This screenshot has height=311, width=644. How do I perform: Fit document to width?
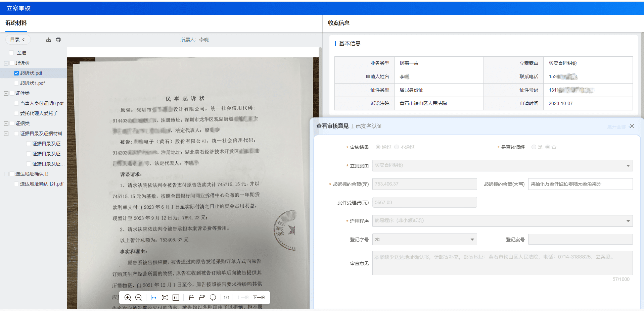pyautogui.click(x=154, y=298)
